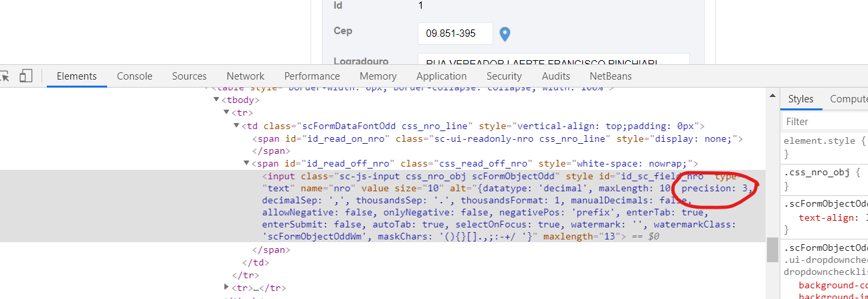Click the map pin icon beside Cep
The image size is (868, 299).
coord(505,33)
